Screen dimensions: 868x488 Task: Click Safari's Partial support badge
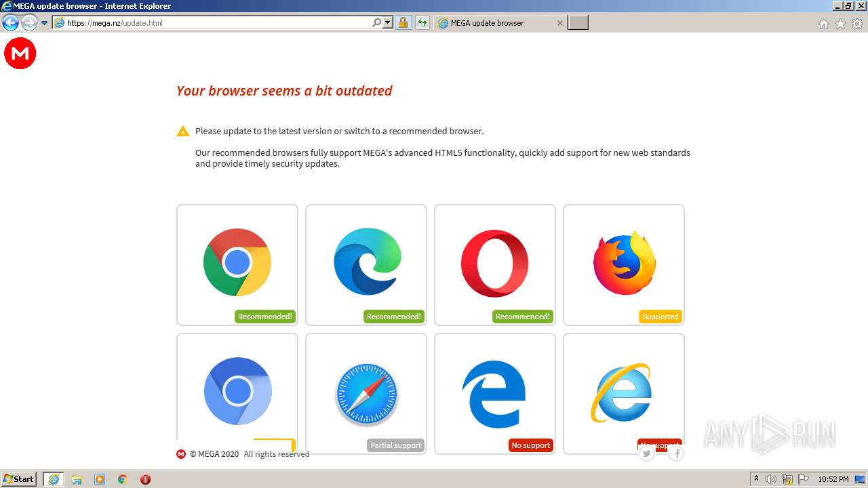[396, 445]
